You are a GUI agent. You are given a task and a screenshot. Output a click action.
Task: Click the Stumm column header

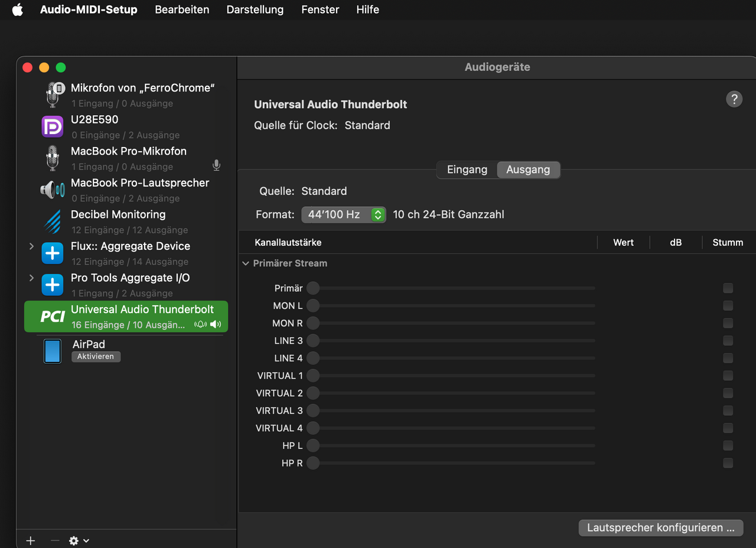click(728, 242)
